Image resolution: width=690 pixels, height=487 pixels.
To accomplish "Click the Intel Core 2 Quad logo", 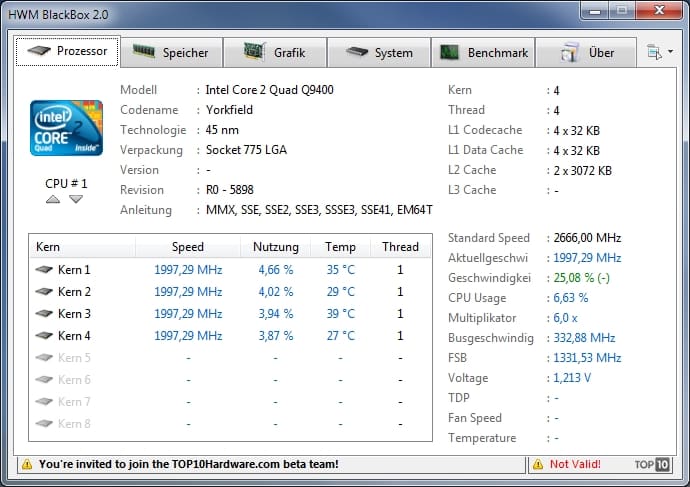I will pyautogui.click(x=66, y=128).
